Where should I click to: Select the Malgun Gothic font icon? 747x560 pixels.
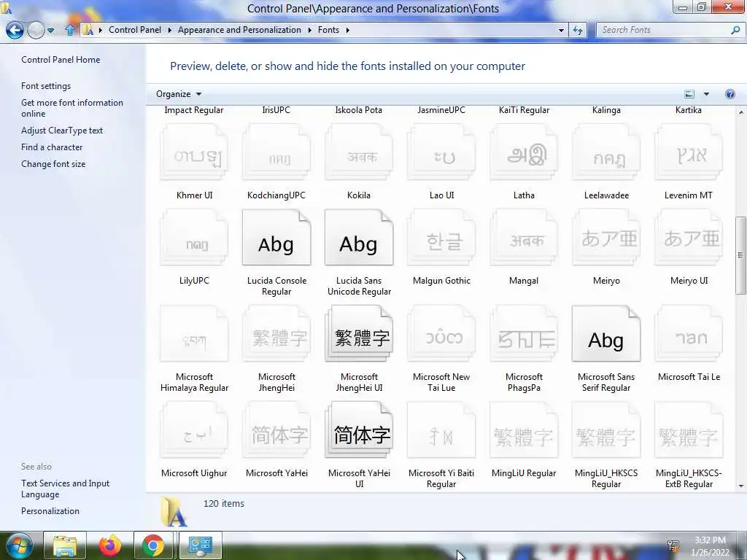(x=441, y=238)
